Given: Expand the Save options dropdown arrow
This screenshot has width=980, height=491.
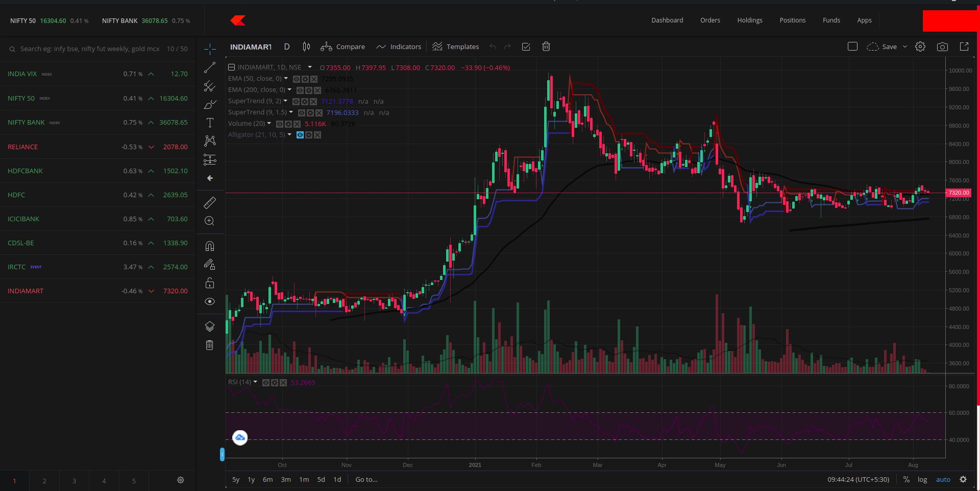Looking at the screenshot, I should tap(905, 46).
